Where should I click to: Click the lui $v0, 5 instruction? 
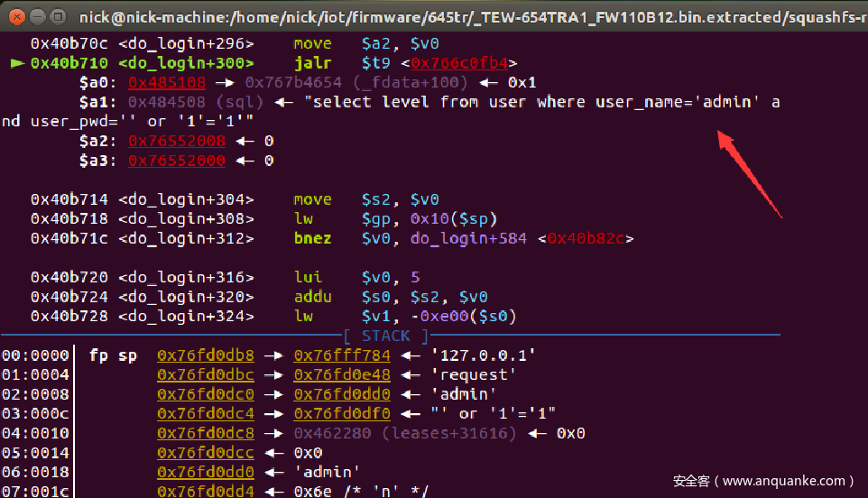point(357,277)
